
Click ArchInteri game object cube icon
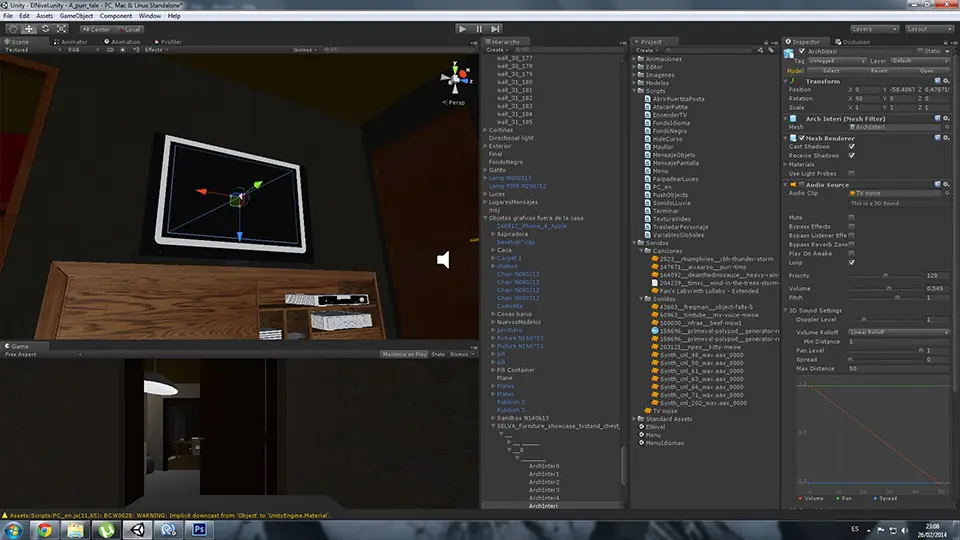point(789,53)
